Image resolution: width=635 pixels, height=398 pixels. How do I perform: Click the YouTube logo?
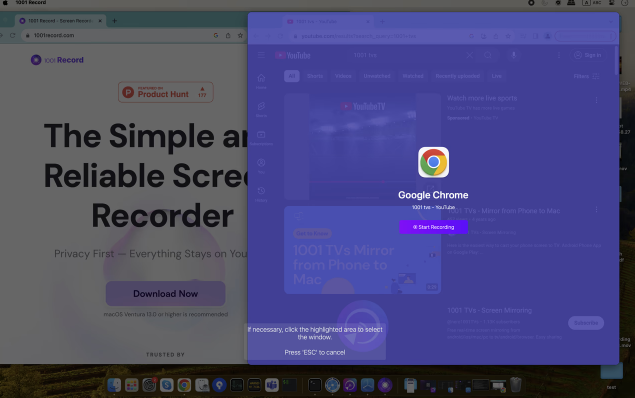point(293,55)
